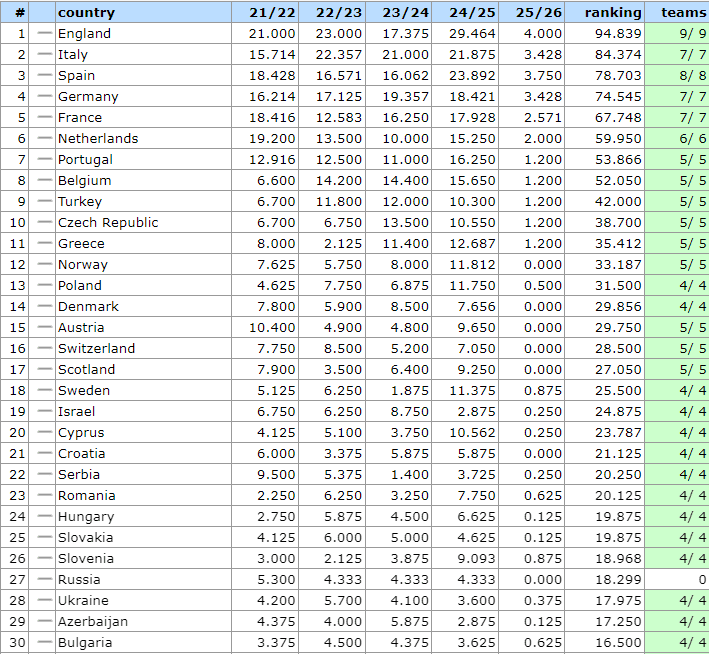
Task: Click the 25/26 season column header
Action: point(539,13)
